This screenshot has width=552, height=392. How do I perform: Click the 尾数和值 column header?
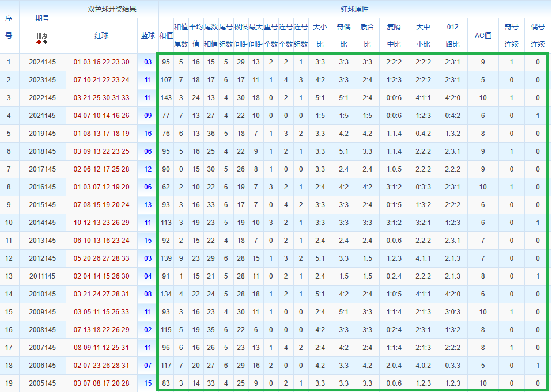211,36
